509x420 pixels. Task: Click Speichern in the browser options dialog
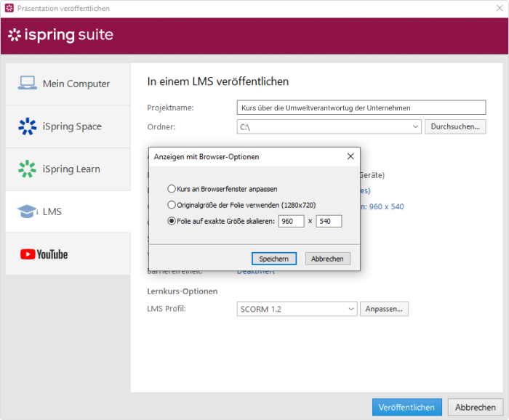click(274, 259)
